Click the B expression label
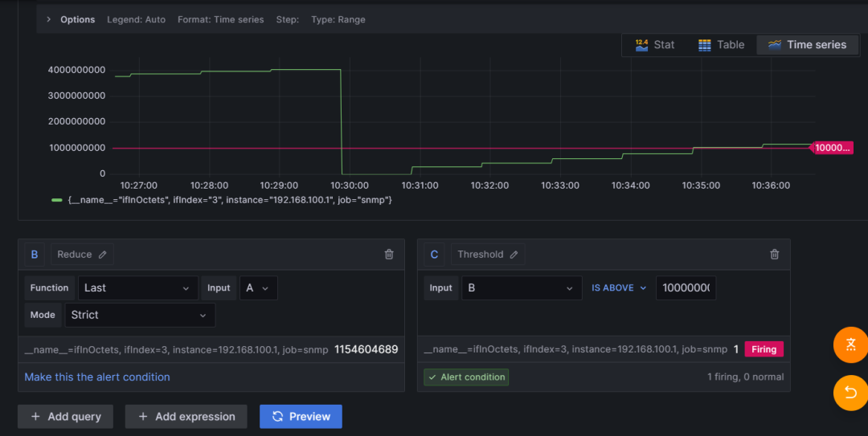The image size is (868, 436). (35, 255)
